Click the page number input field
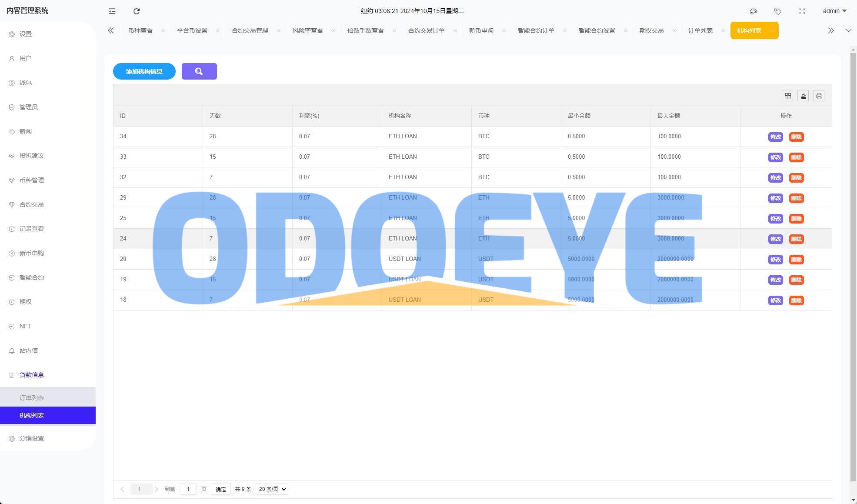This screenshot has height=504, width=857. 188,489
